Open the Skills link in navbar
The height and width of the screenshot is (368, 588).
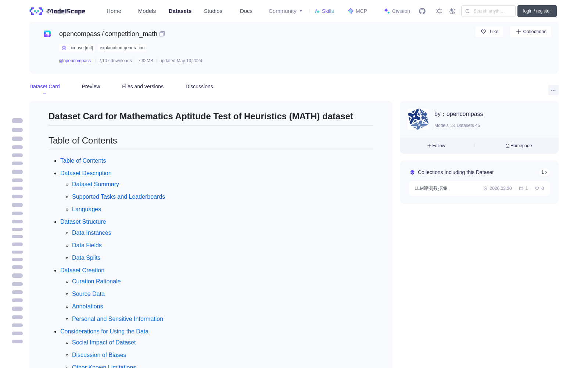point(324,11)
